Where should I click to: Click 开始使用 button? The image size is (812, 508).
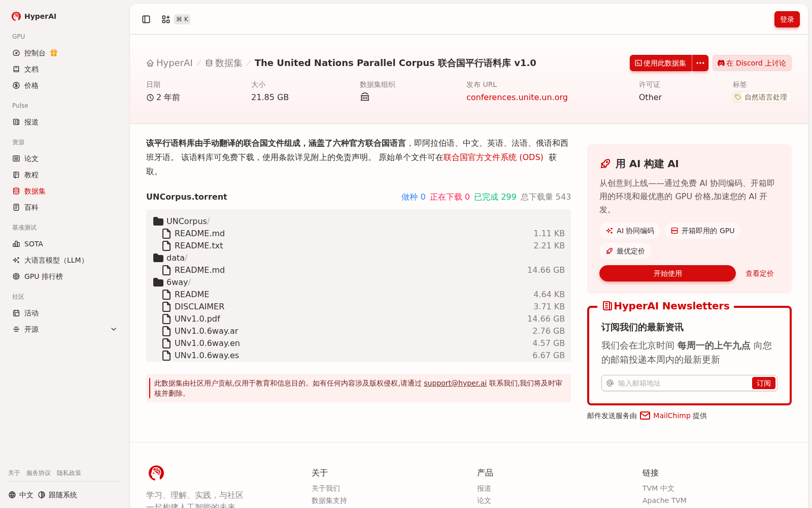667,273
